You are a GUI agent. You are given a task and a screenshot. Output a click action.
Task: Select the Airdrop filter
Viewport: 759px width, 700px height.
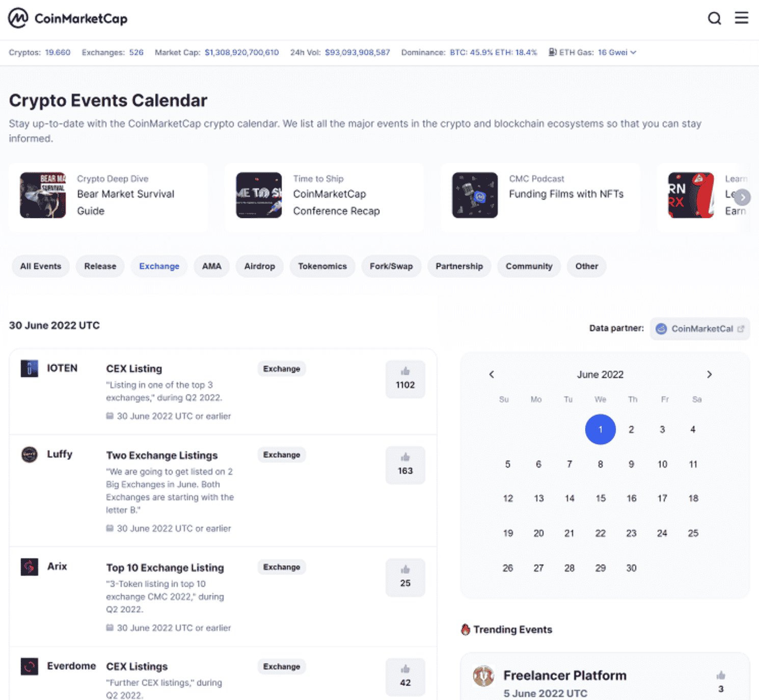point(260,266)
